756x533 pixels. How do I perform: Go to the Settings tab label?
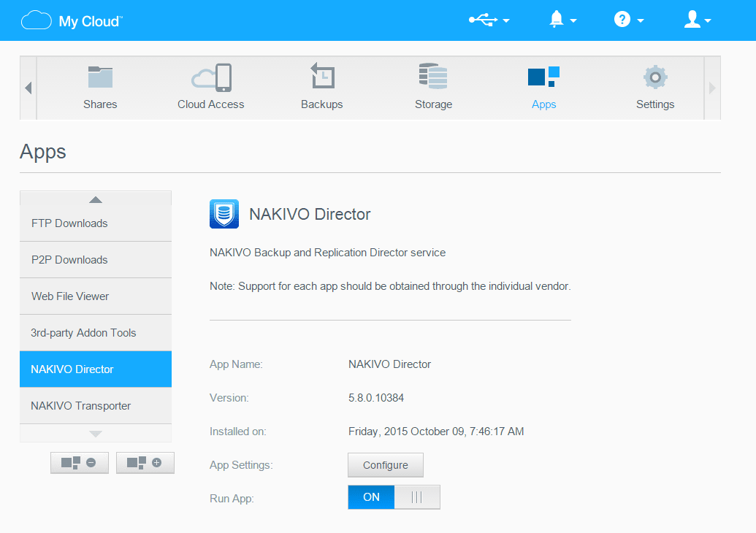(655, 104)
